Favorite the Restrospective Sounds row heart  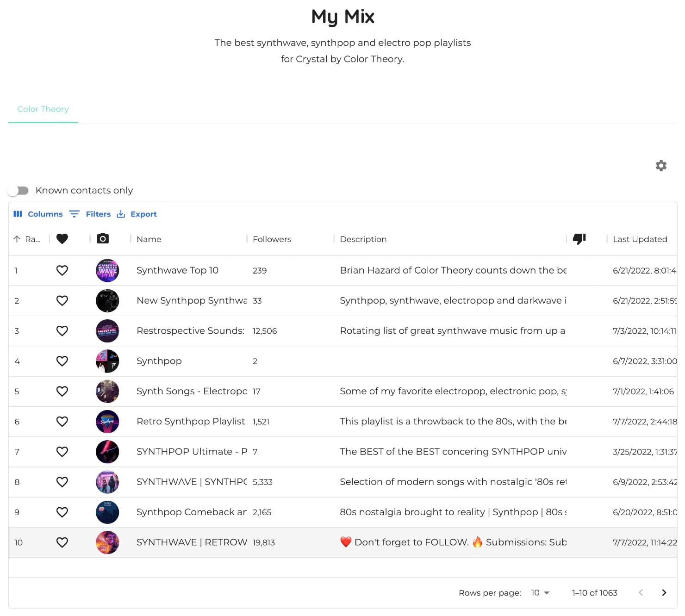pos(62,331)
